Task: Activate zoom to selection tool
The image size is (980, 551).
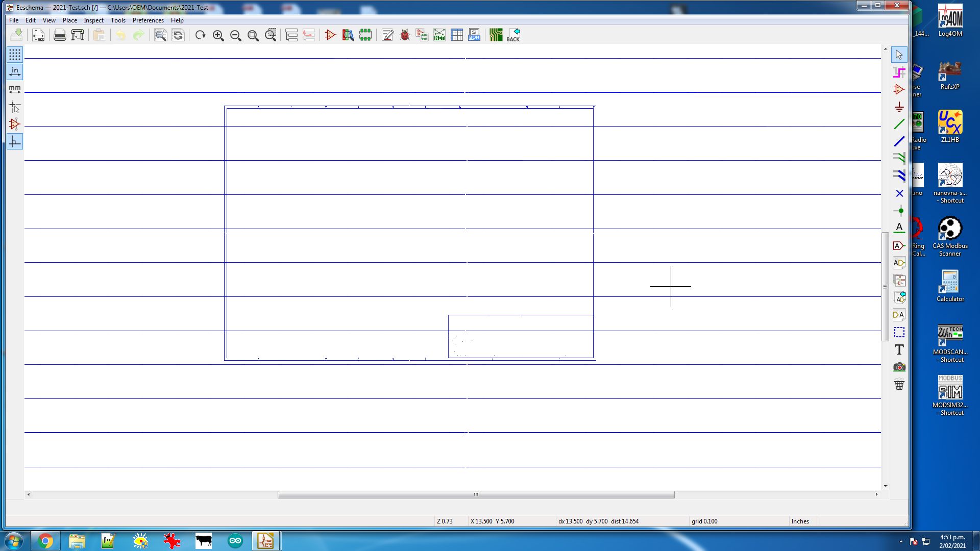Action: pyautogui.click(x=271, y=35)
